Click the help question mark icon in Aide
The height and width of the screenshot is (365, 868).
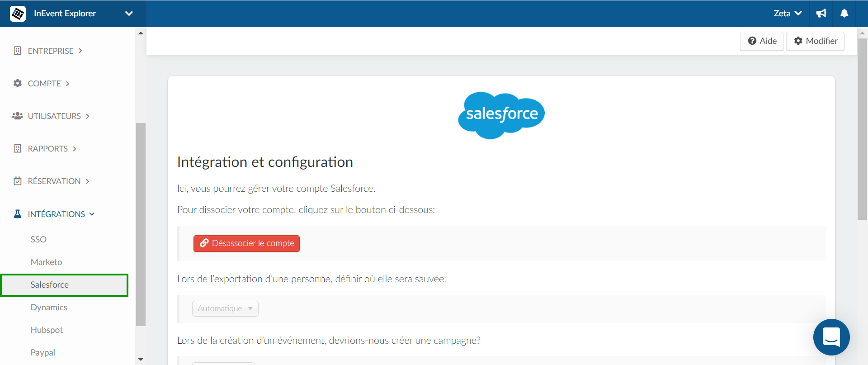point(752,41)
